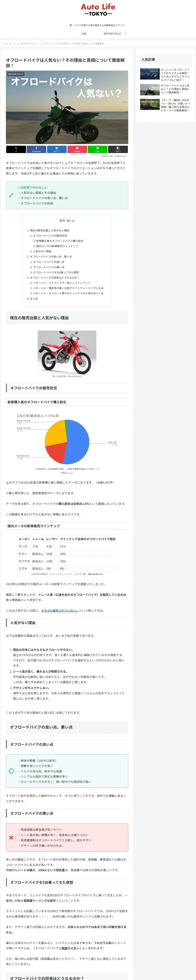Open the CAR menu item

tap(83, 33)
